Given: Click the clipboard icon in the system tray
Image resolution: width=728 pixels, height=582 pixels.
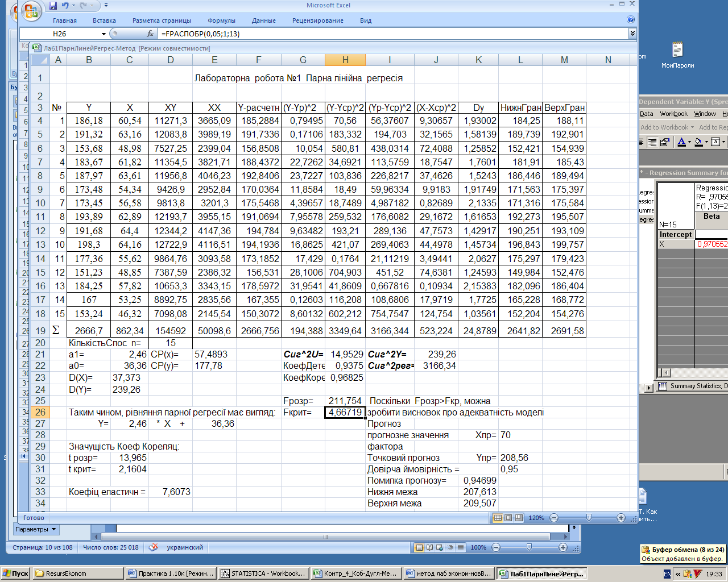Looking at the screenshot, I should 688,574.
